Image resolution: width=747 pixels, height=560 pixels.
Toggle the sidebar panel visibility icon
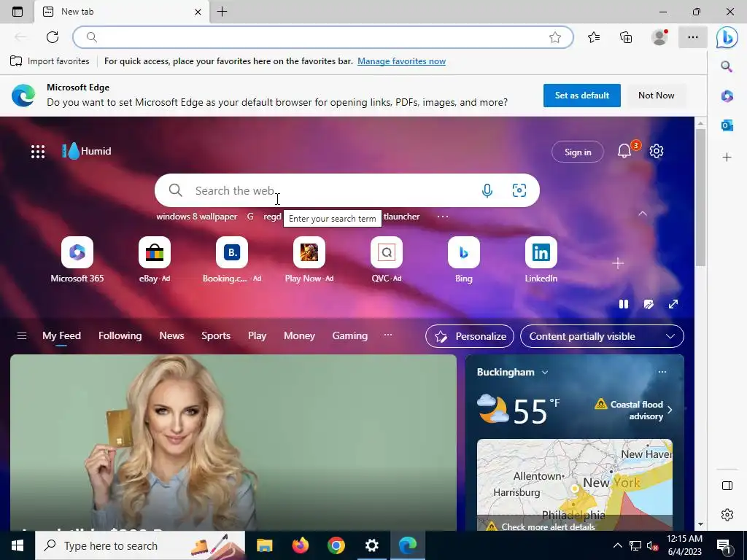[727, 486]
